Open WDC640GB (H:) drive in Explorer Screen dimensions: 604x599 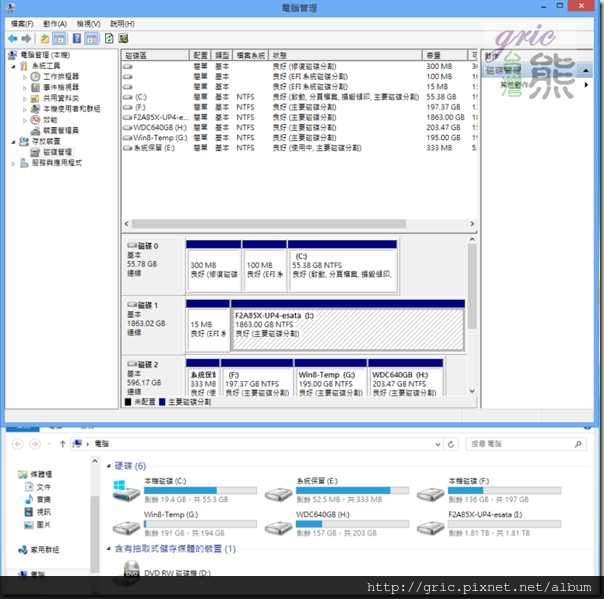point(337,524)
